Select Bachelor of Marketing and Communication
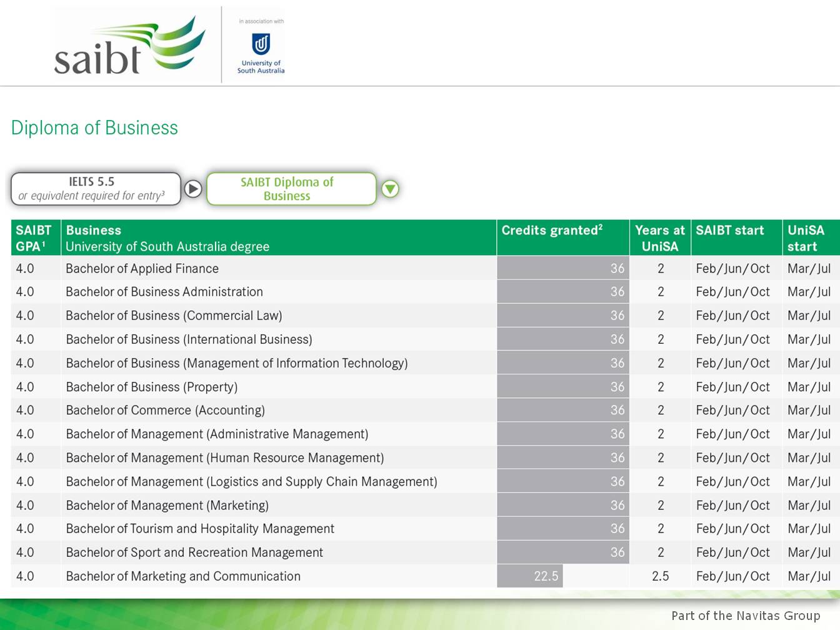Viewport: 840px width, 630px height. pyautogui.click(x=183, y=576)
